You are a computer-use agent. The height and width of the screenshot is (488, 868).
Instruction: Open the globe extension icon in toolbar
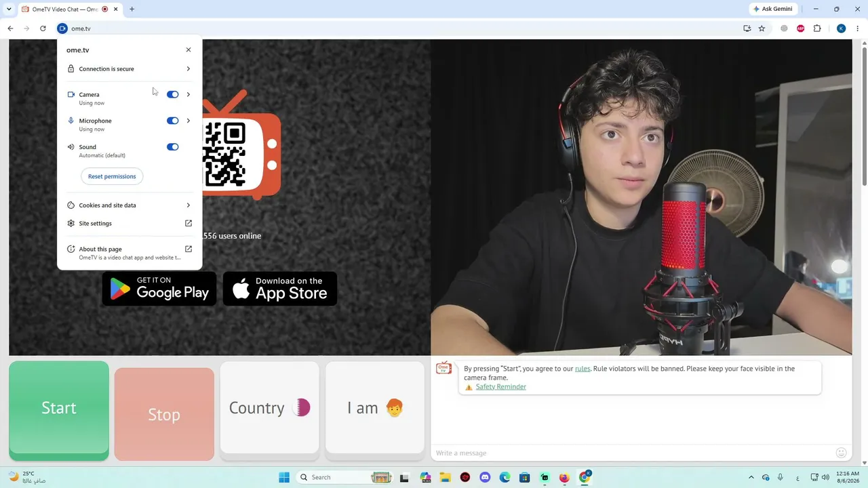pyautogui.click(x=784, y=28)
